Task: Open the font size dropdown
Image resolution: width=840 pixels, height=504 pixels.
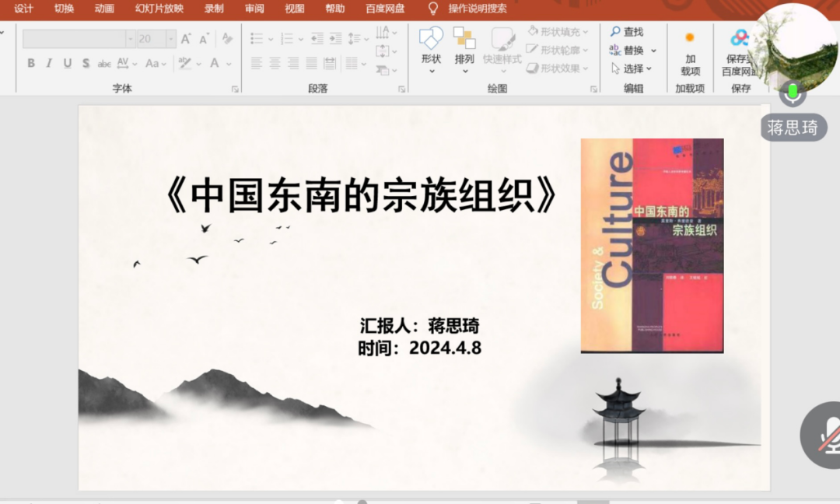Action: click(171, 39)
